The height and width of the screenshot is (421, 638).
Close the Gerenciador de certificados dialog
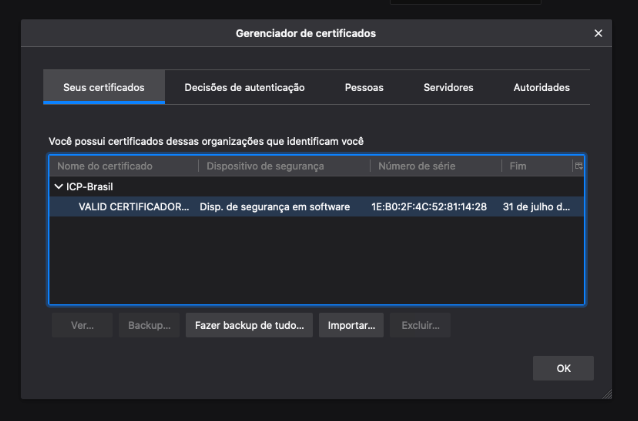tap(598, 34)
